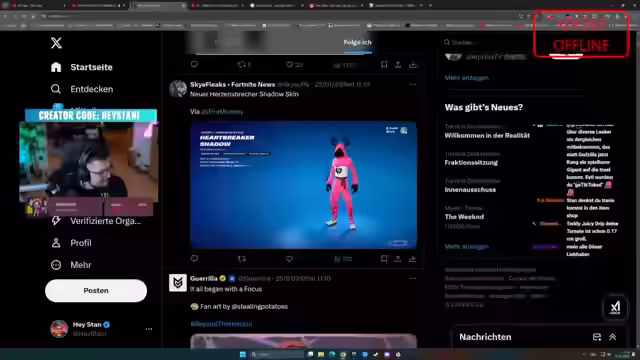Open Startseite home in the sidebar

(82, 67)
